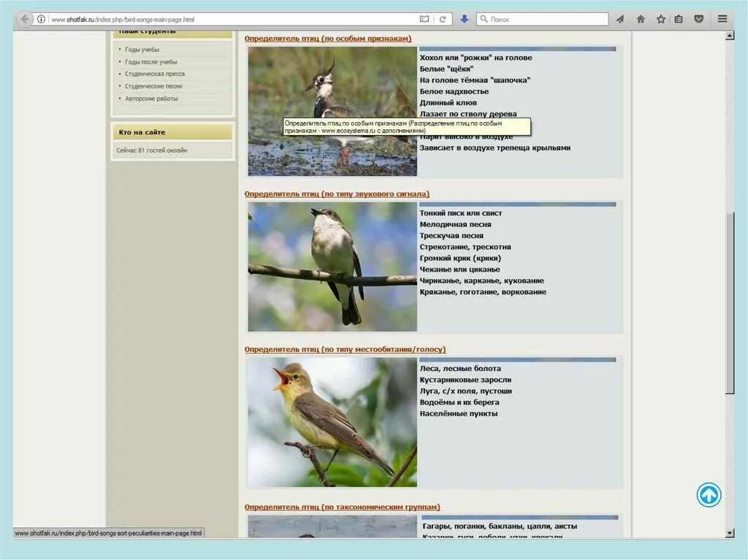Select Лазает по стволу дерева
This screenshot has width=748, height=560.
coord(468,114)
